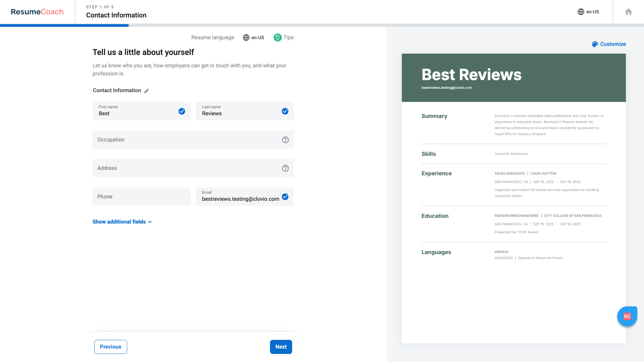
Task: Click the checkmark on the Last name field
Action: tap(285, 111)
